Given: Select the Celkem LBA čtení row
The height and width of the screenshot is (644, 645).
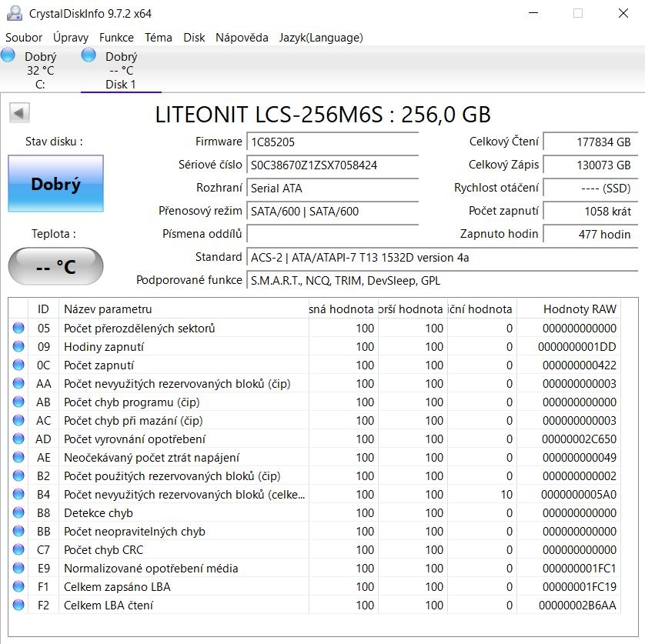Looking at the screenshot, I should point(315,605).
